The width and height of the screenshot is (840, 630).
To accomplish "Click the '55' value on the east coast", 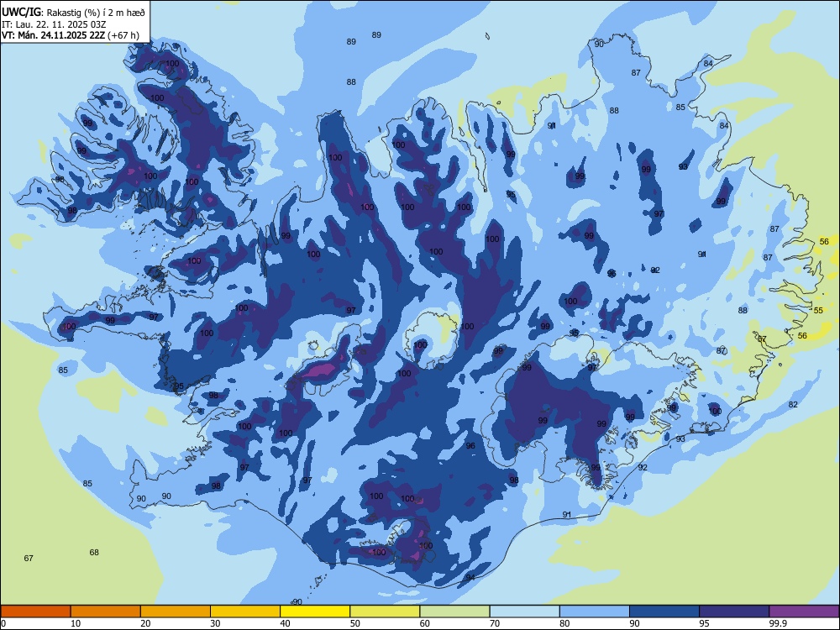I will click(818, 311).
